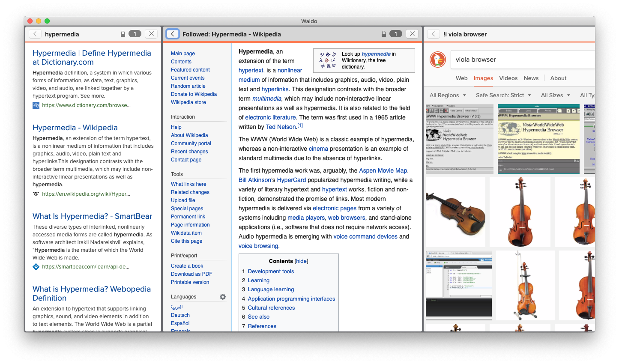Open dark code editor screenshot thumbnail
Image resolution: width=619 pixels, height=364 pixels.
point(459,286)
